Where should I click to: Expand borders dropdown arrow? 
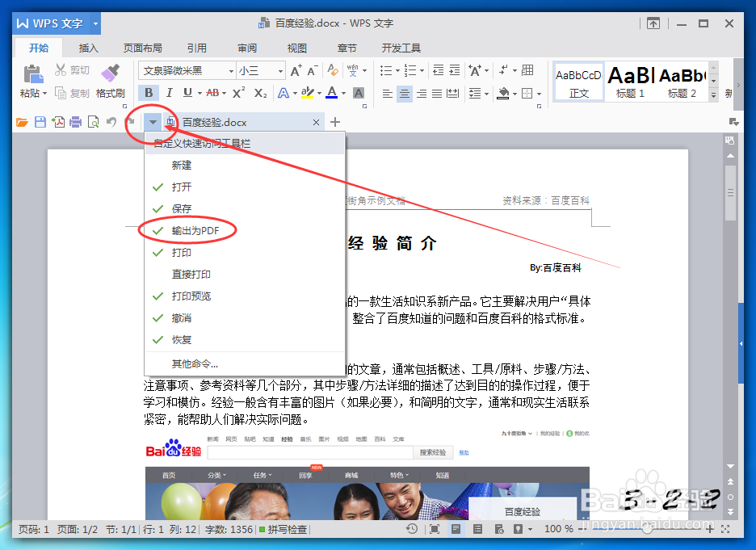539,94
